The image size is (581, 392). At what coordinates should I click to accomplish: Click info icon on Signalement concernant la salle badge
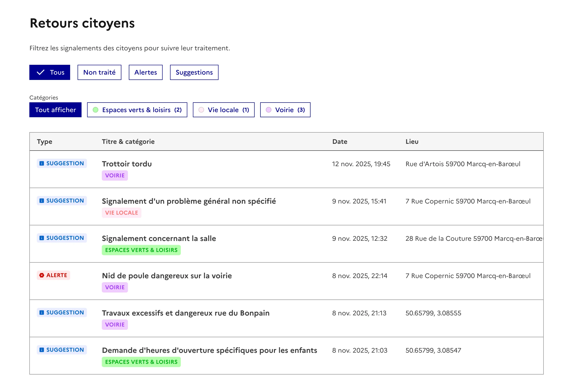coord(42,238)
